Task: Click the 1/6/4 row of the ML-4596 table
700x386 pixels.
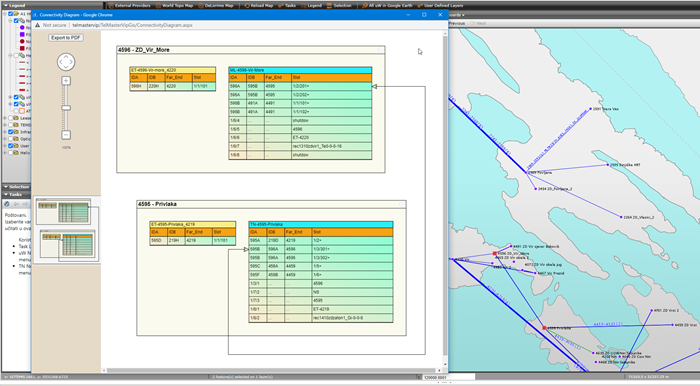Action: [300, 120]
